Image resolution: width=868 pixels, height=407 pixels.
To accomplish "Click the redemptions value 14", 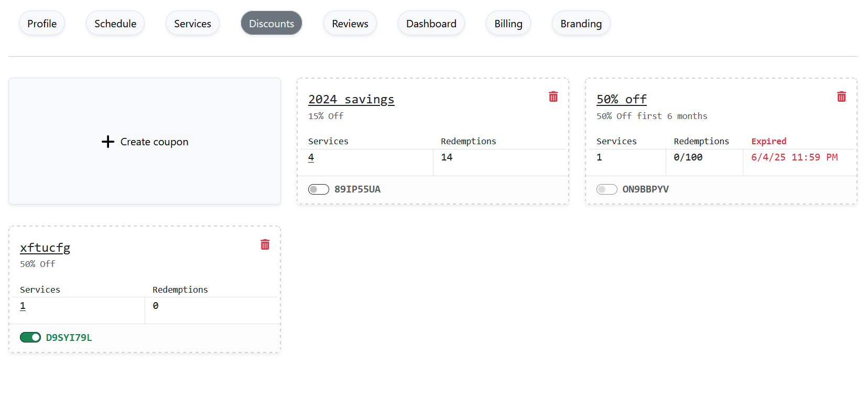I will coord(447,157).
